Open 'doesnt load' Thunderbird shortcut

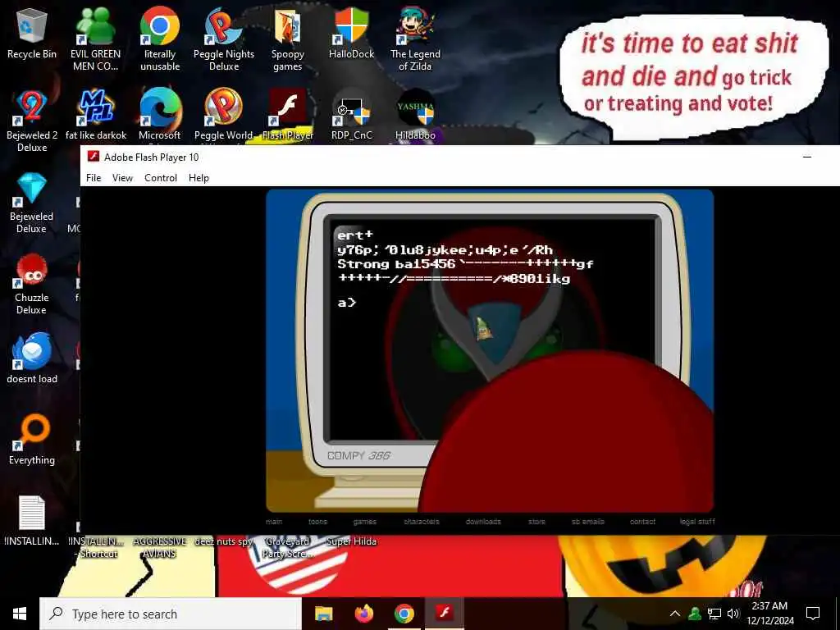(32, 358)
